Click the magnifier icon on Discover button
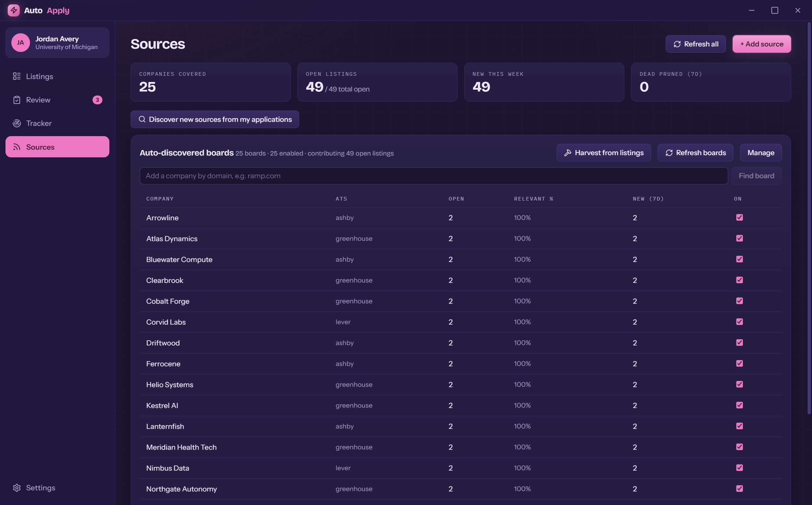Image resolution: width=812 pixels, height=505 pixels. 142,119
